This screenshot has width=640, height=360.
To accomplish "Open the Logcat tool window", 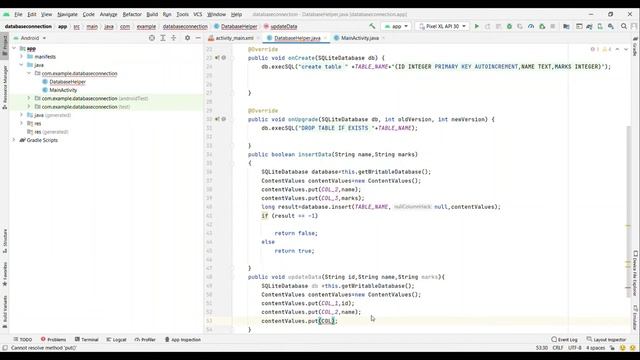I will 116,340.
